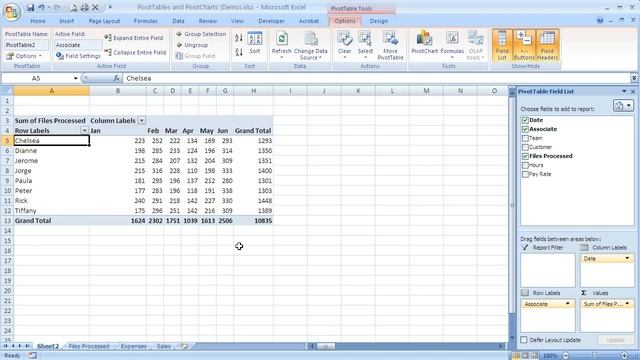Open the Page Layout tab
The width and height of the screenshot is (640, 360).
104,21
